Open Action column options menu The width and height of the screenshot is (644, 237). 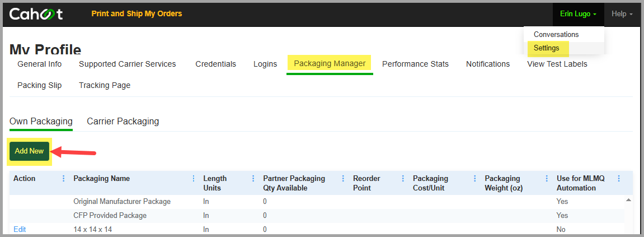point(63,179)
